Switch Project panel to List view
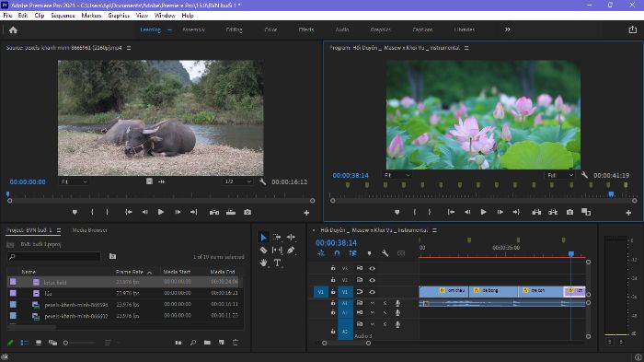The width and height of the screenshot is (644, 362). coord(24,343)
